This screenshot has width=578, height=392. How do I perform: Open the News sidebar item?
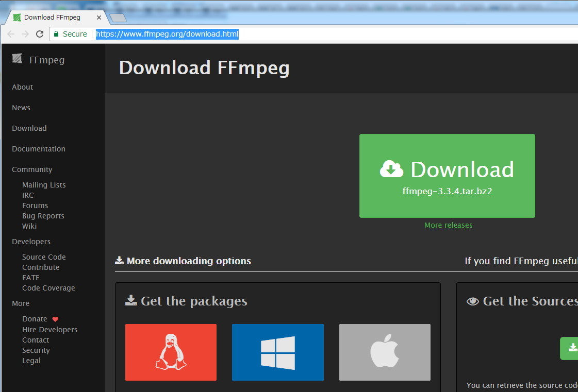tap(21, 108)
